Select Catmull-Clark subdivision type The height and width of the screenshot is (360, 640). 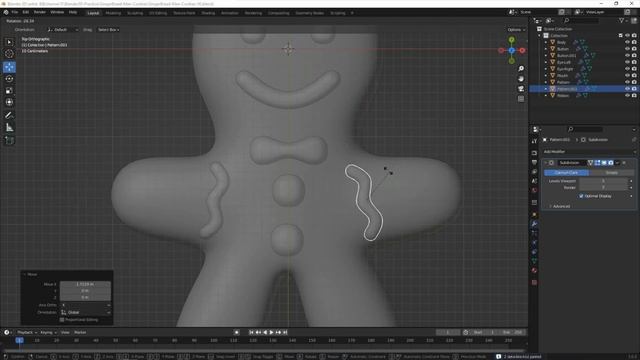pos(566,173)
